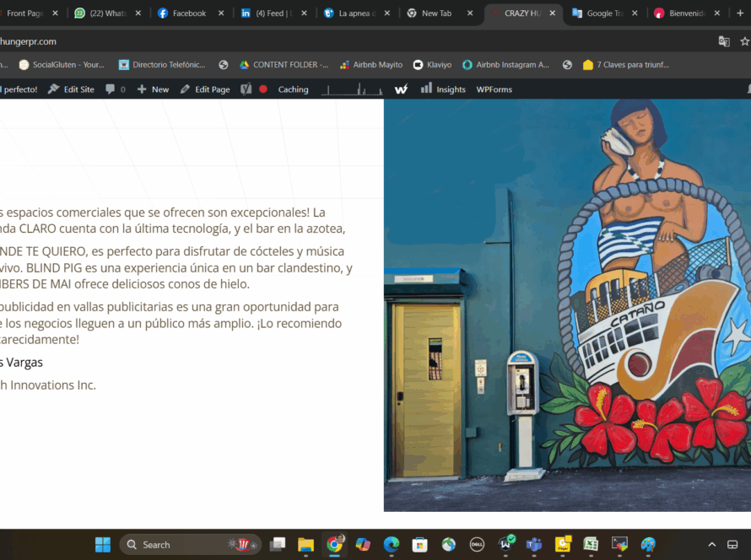751x560 pixels.
Task: Open the SocialGluten bookmark
Action: coord(62,65)
